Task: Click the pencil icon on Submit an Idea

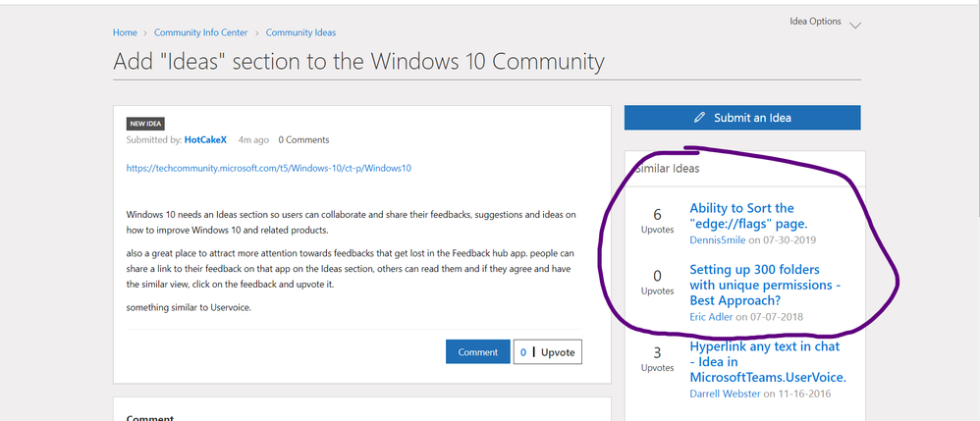Action: point(699,118)
